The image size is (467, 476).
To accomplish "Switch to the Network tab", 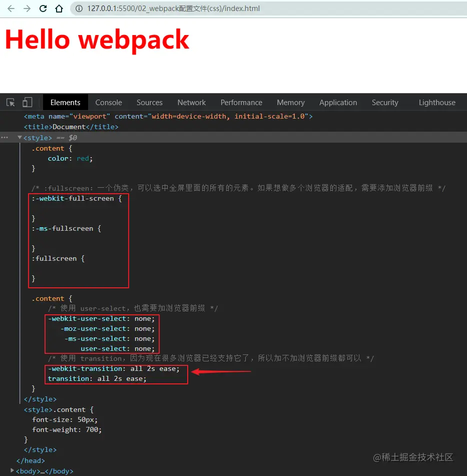I will click(192, 103).
